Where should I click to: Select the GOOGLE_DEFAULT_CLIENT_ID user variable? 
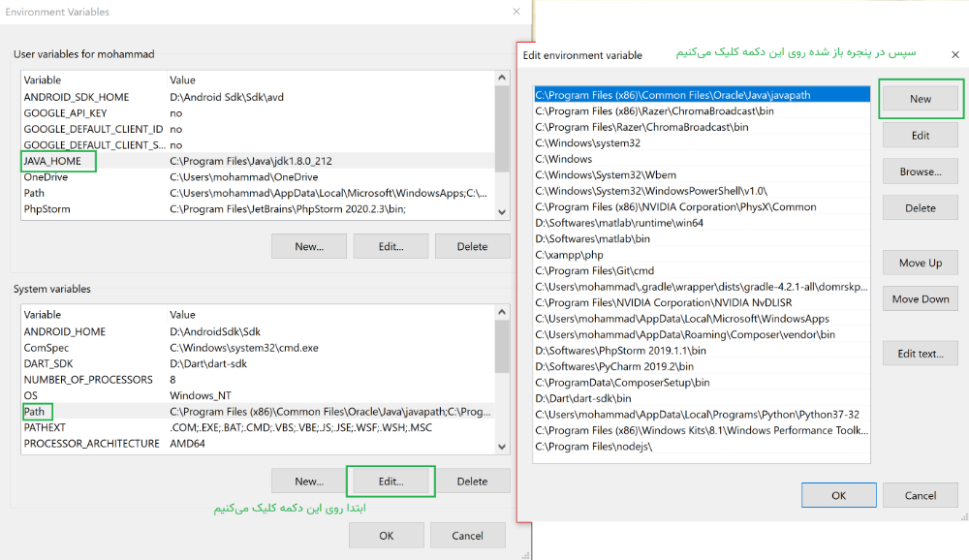[258, 129]
